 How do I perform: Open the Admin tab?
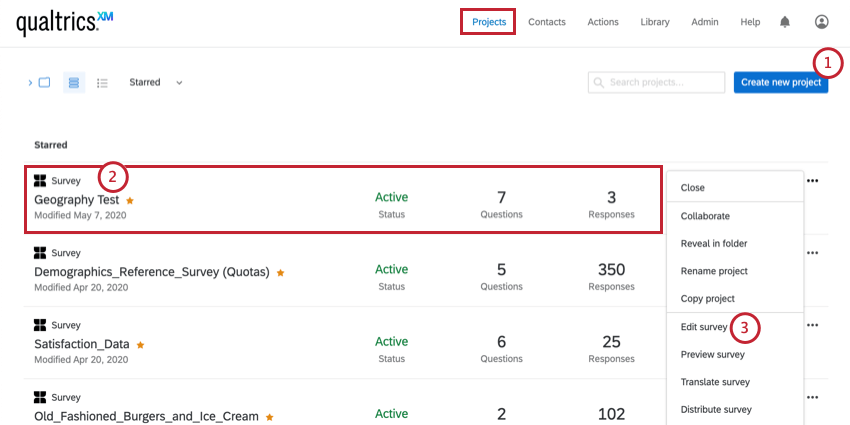[x=705, y=22]
